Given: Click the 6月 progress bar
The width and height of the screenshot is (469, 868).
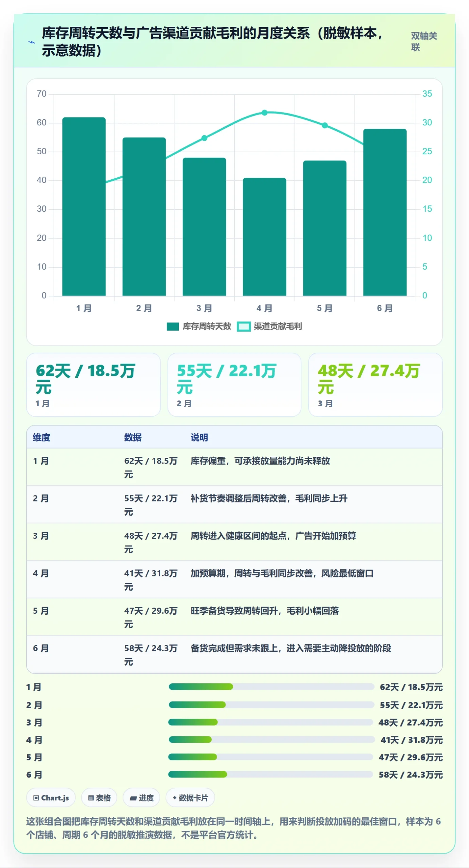Looking at the screenshot, I should pos(271,774).
